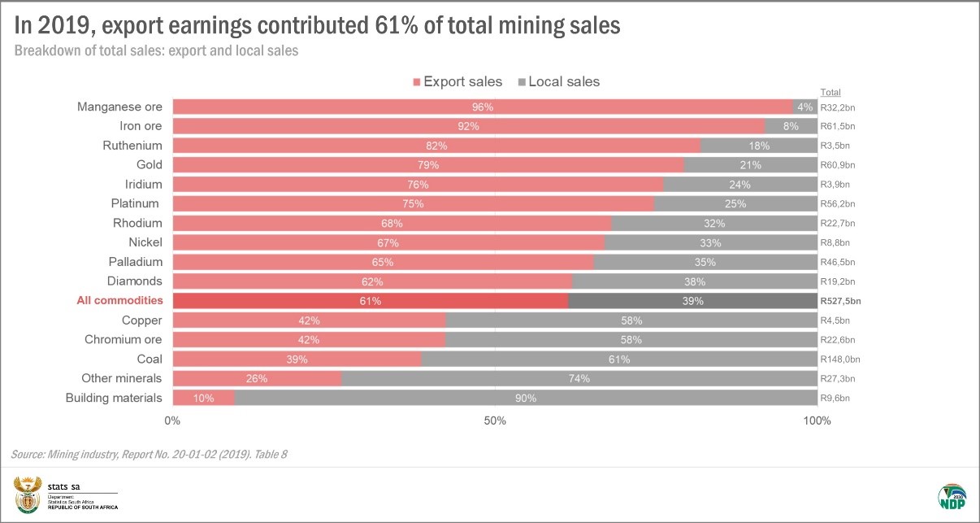Select the All commodities row label
980x523 pixels.
pyautogui.click(x=119, y=301)
